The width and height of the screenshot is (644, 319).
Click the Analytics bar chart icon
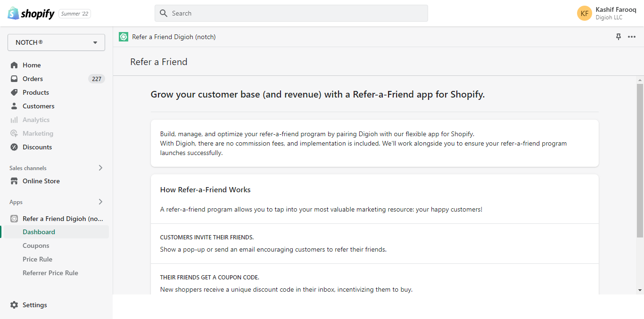(14, 120)
